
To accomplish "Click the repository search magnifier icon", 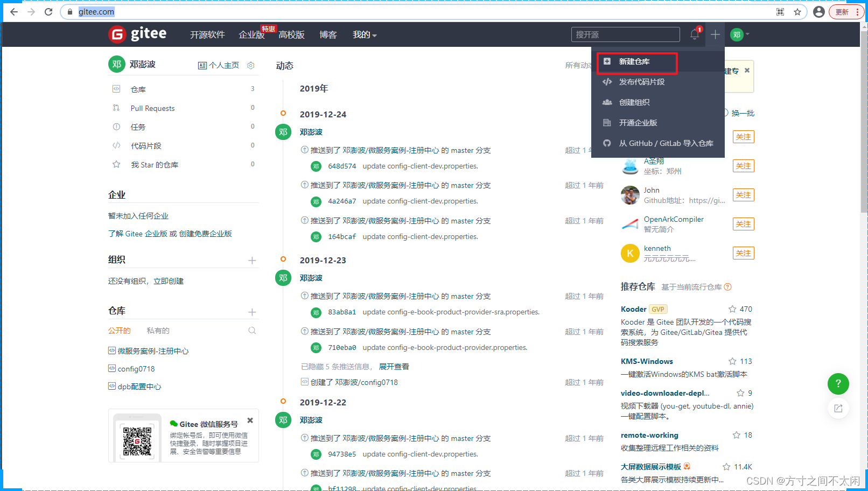I will [x=252, y=331].
